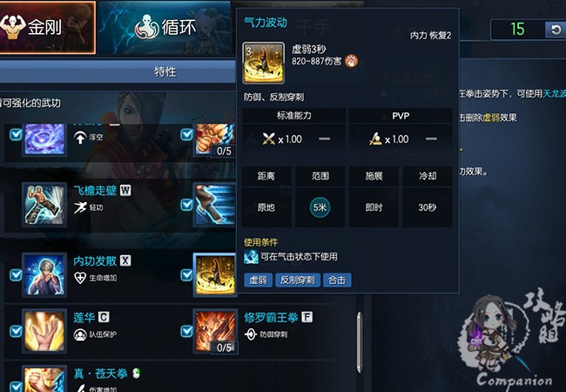Click the reset arrow next to 15
The image size is (566, 392).
(x=556, y=30)
